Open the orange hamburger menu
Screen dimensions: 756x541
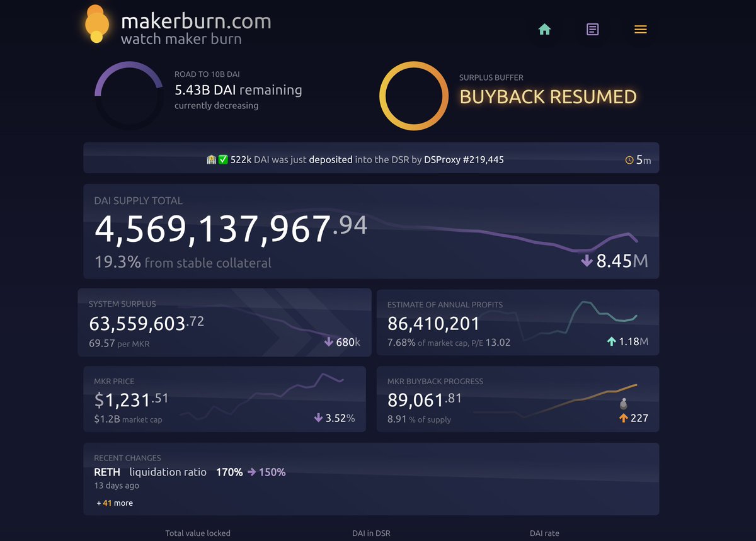[641, 30]
